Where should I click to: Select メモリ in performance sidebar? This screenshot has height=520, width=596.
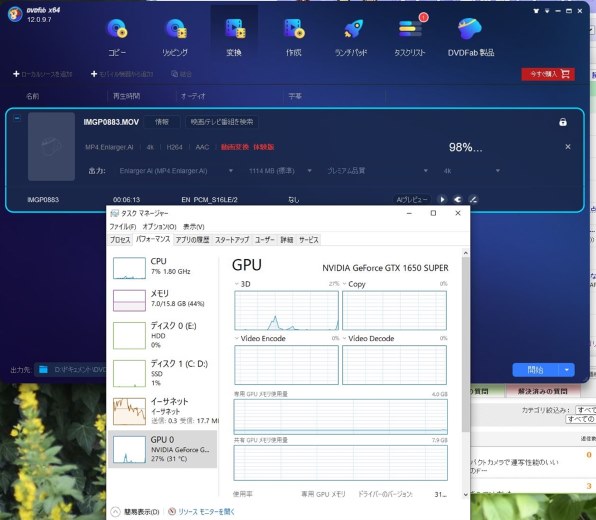163,300
